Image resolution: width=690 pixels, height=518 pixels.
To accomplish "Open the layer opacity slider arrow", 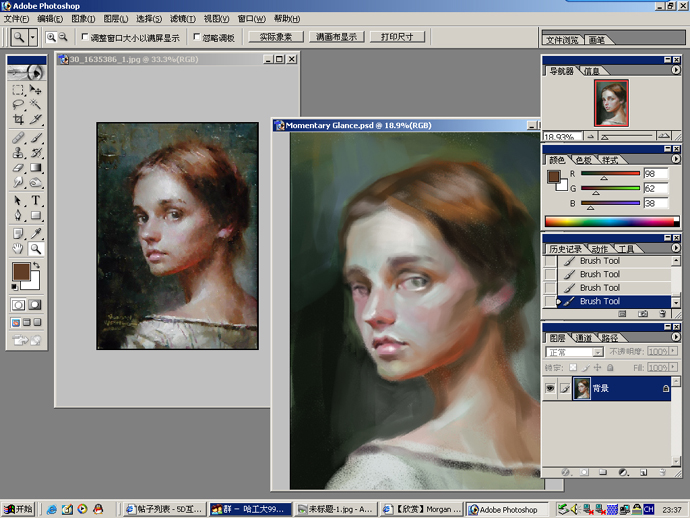I will pos(673,351).
